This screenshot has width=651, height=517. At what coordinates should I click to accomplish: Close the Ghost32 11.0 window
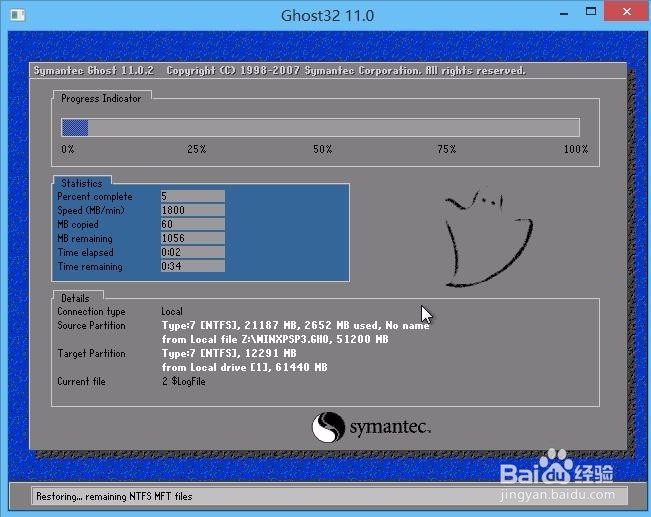point(627,11)
